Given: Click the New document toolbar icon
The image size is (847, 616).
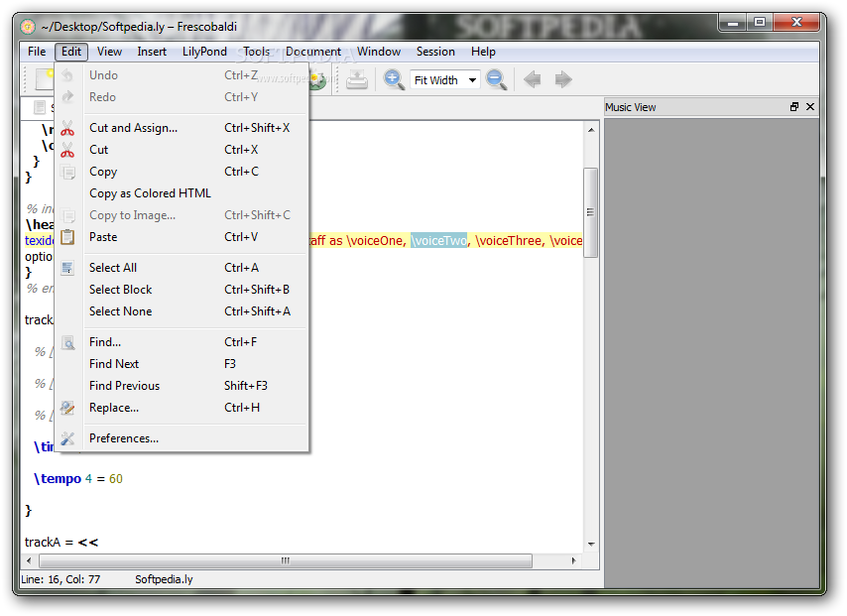Looking at the screenshot, I should (x=44, y=79).
